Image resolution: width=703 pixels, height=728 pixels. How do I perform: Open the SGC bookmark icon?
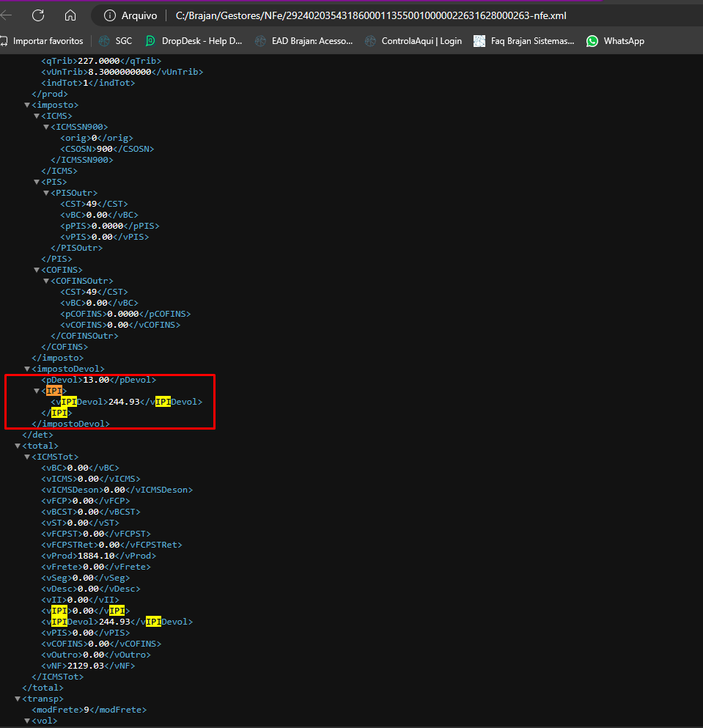104,41
